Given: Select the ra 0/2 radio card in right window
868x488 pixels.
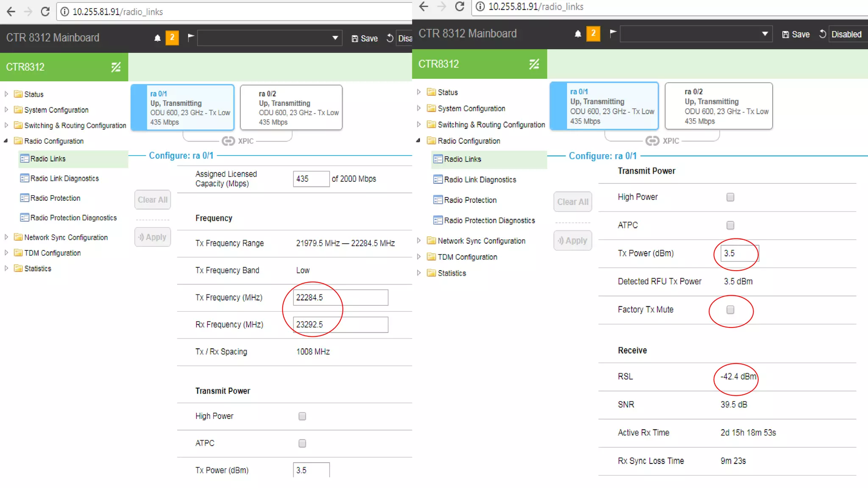Looking at the screenshot, I should click(x=719, y=106).
